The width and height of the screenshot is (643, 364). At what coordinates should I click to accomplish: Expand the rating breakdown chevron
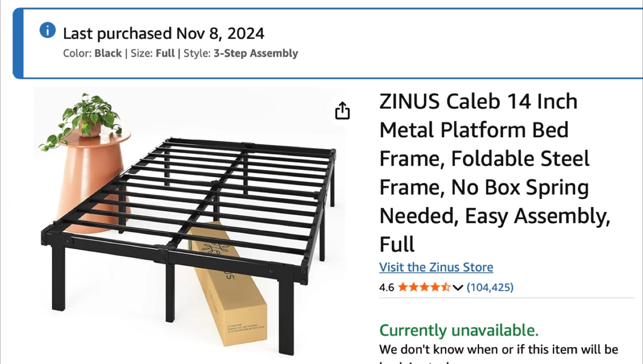point(458,288)
